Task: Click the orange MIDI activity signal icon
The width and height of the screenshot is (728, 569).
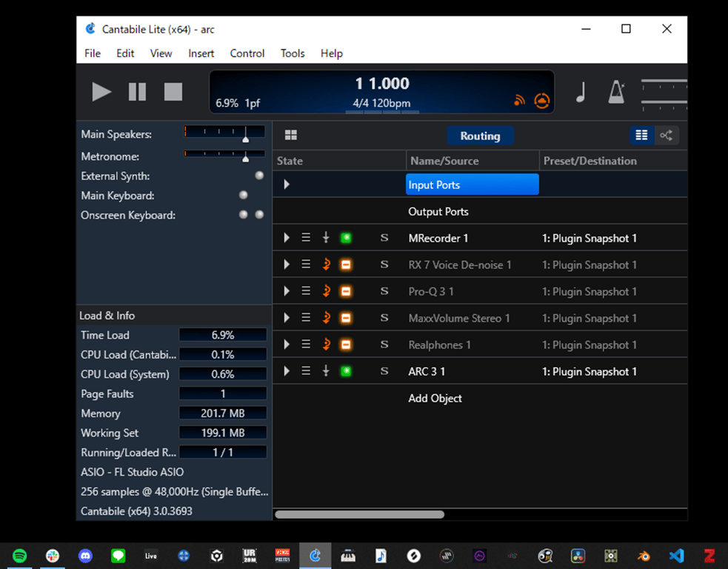Action: 520,100
